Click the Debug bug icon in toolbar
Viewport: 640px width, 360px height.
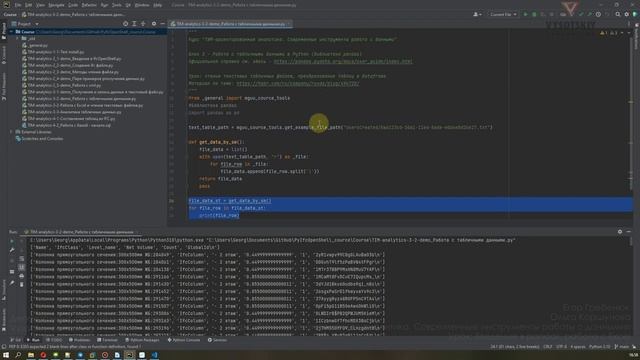pyautogui.click(x=534, y=14)
